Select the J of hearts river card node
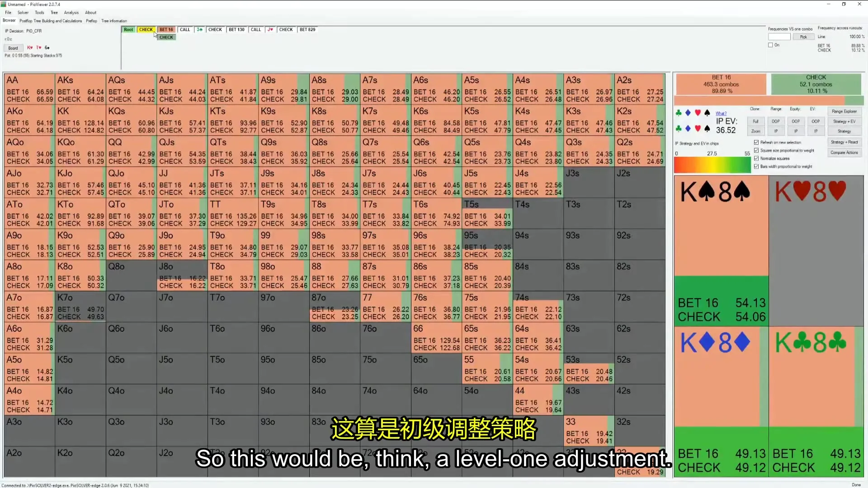The image size is (868, 488). [270, 30]
